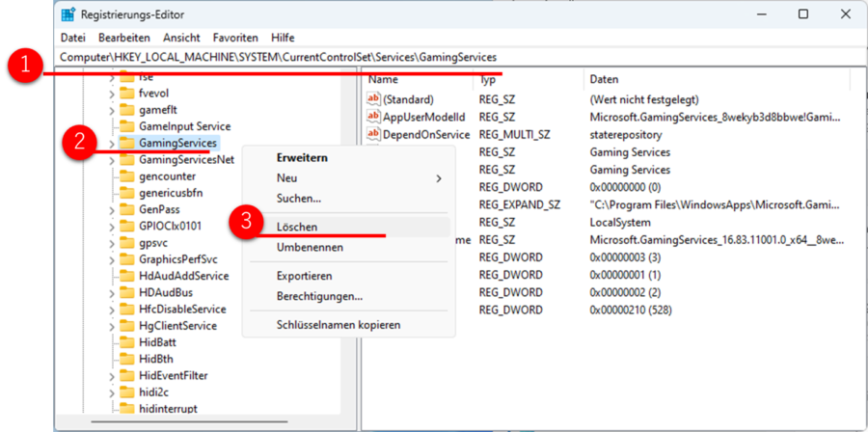Open the Neu submenu arrow

[439, 178]
